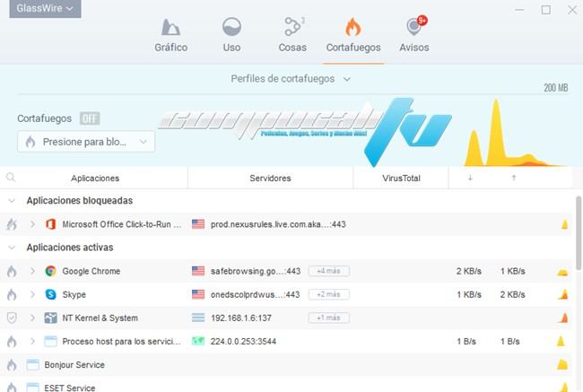Click the search magnifier icon
Image resolution: width=583 pixels, height=392 pixels.
click(11, 178)
